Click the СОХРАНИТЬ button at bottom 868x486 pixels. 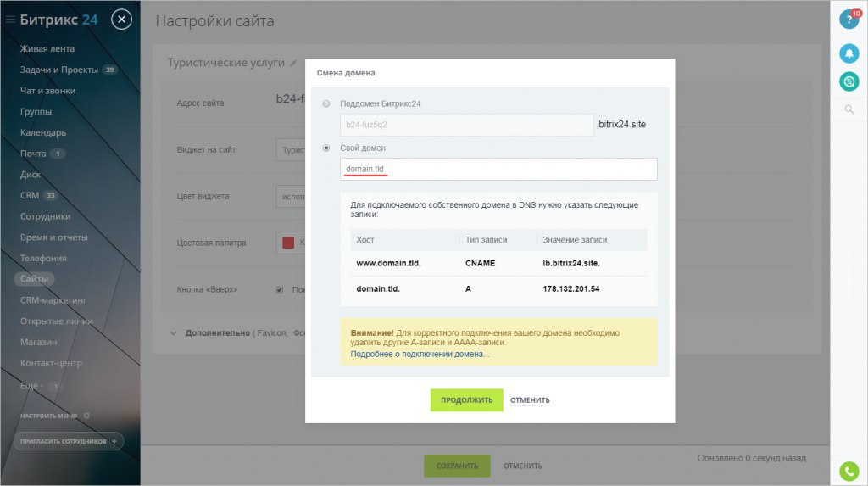pyautogui.click(x=457, y=466)
